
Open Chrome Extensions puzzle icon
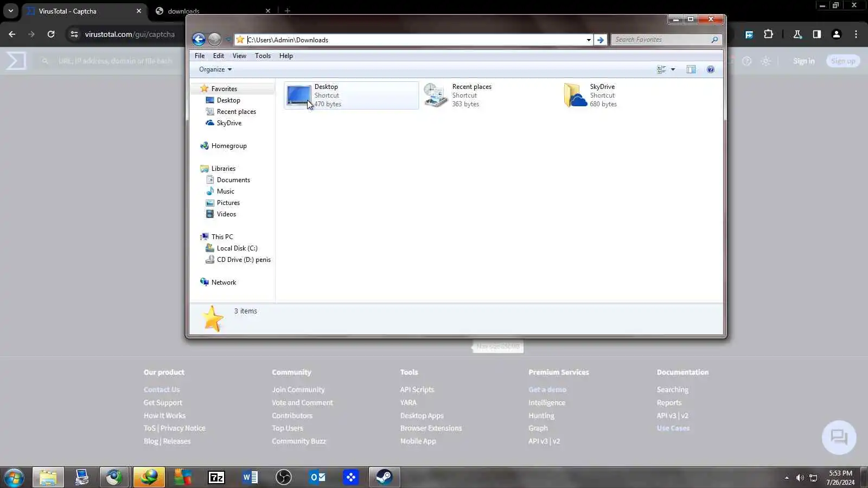[768, 34]
